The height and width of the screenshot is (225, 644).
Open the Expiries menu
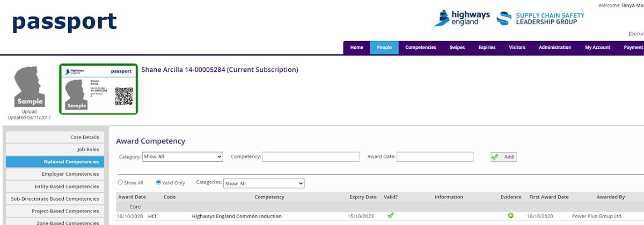coord(487,47)
